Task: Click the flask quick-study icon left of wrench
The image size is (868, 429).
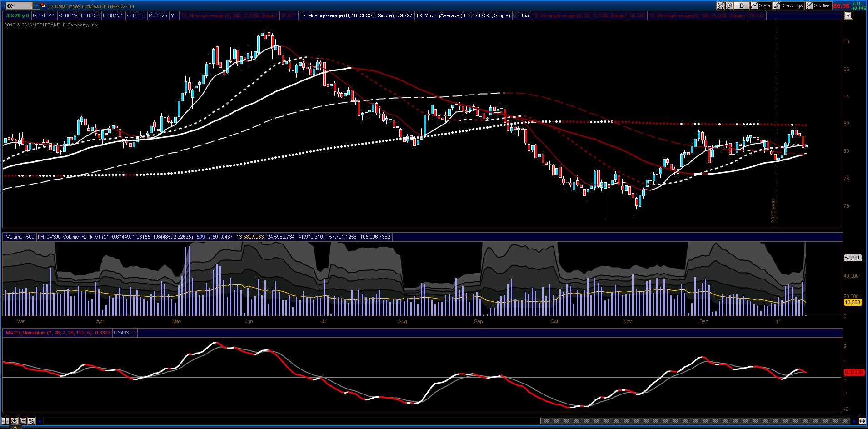Action: (x=720, y=5)
